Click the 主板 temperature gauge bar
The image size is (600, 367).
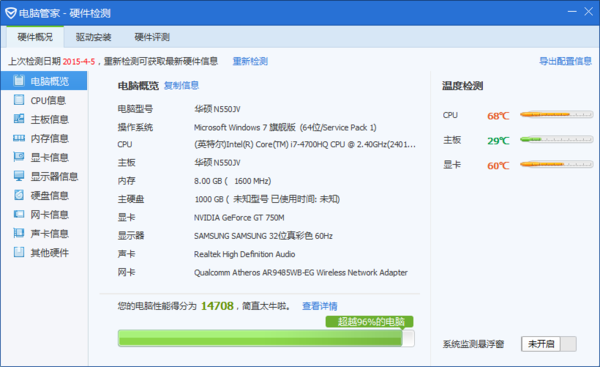556,139
